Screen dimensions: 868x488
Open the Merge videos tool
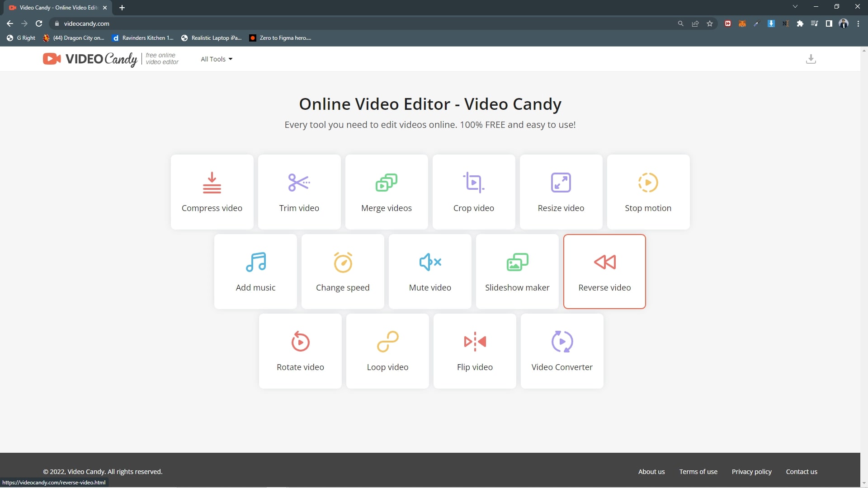tap(386, 192)
